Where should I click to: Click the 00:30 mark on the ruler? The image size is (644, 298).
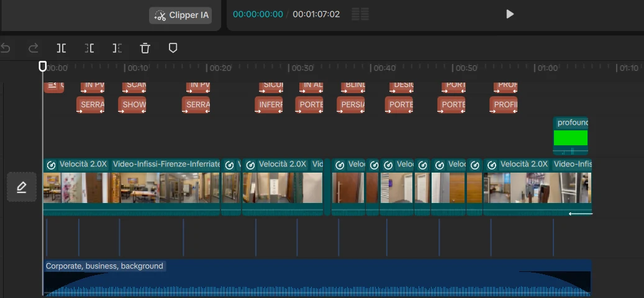pyautogui.click(x=302, y=68)
